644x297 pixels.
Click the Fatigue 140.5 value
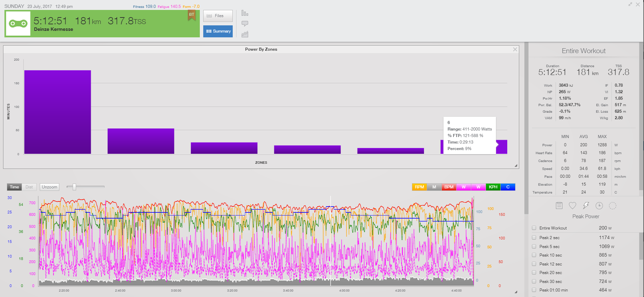(x=175, y=7)
